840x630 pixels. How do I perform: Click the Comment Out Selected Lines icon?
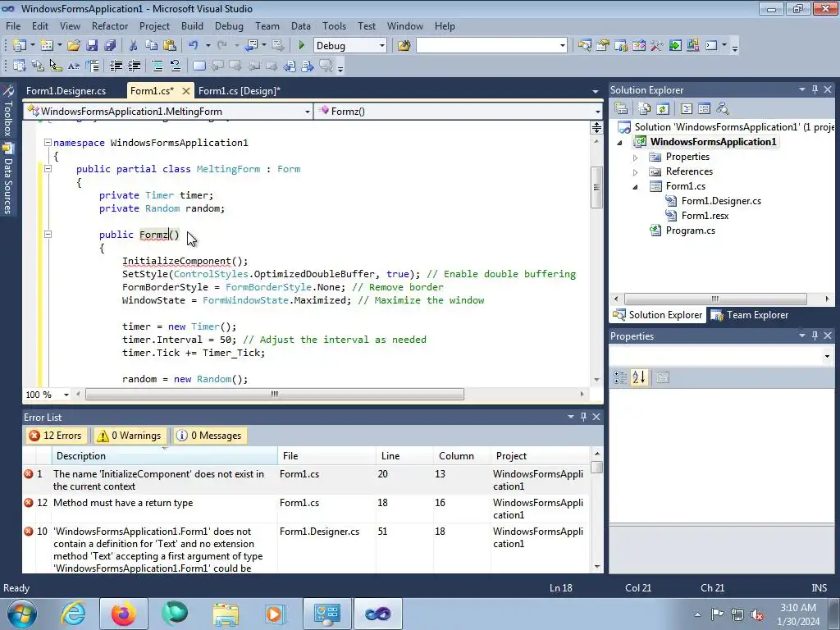tap(157, 66)
